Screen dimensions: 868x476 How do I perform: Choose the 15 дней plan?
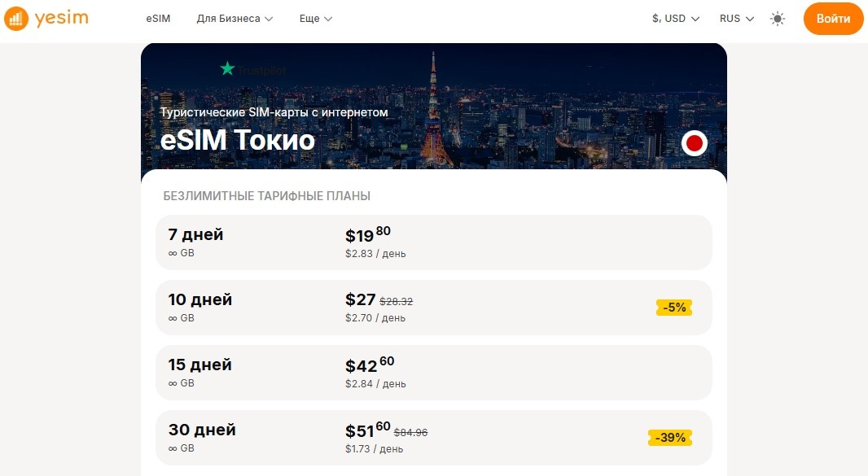coord(433,373)
